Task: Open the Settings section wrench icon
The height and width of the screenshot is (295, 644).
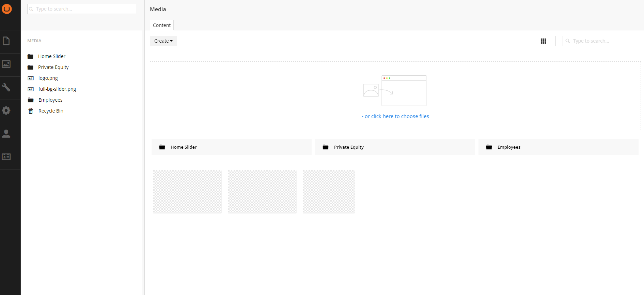Action: (x=6, y=87)
